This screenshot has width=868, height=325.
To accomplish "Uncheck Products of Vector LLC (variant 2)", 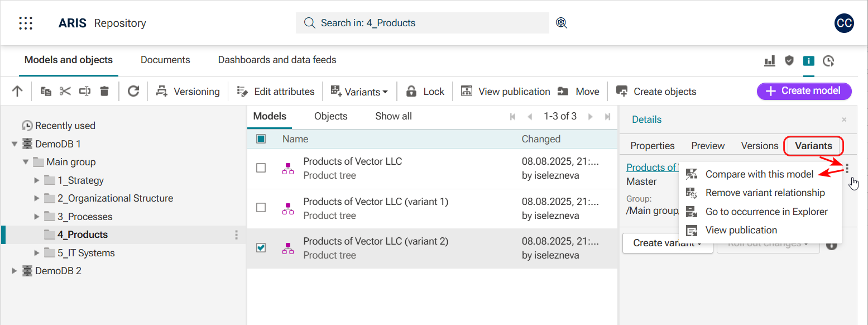I will coord(261,248).
